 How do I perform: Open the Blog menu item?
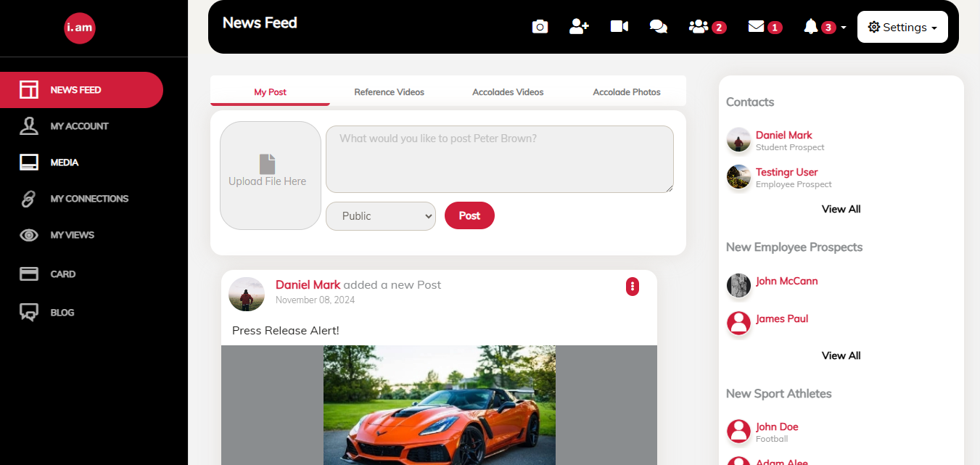click(62, 313)
